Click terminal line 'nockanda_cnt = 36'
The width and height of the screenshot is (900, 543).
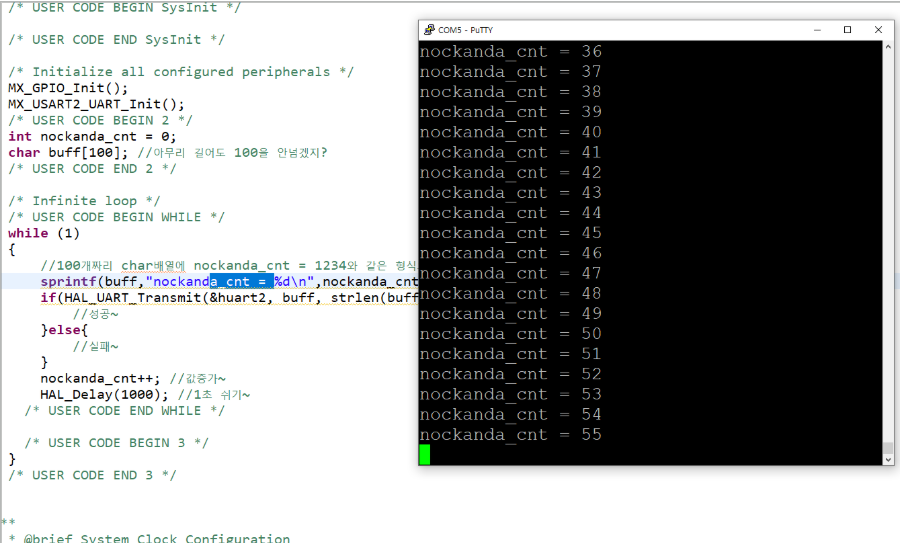coord(511,52)
